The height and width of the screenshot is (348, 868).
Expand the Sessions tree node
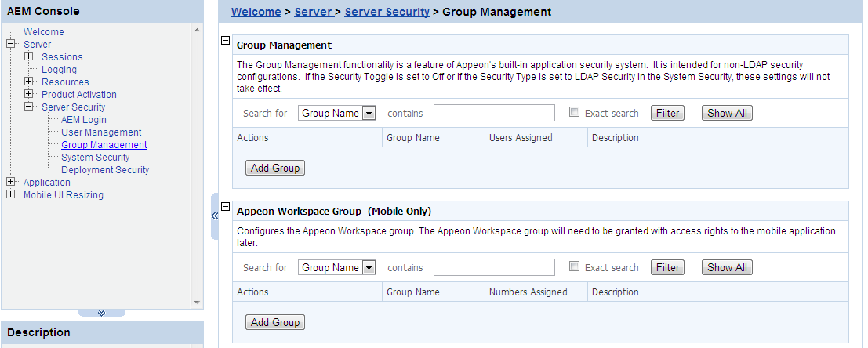pos(29,57)
